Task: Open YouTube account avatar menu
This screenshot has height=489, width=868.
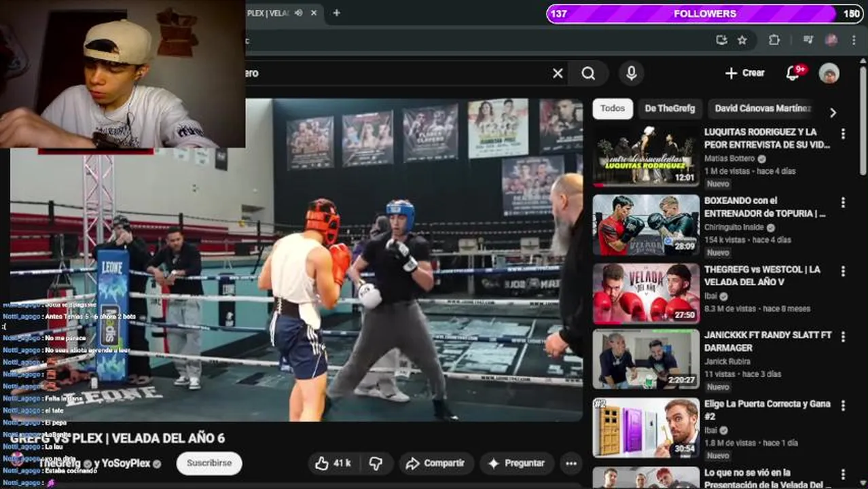Action: pos(829,73)
